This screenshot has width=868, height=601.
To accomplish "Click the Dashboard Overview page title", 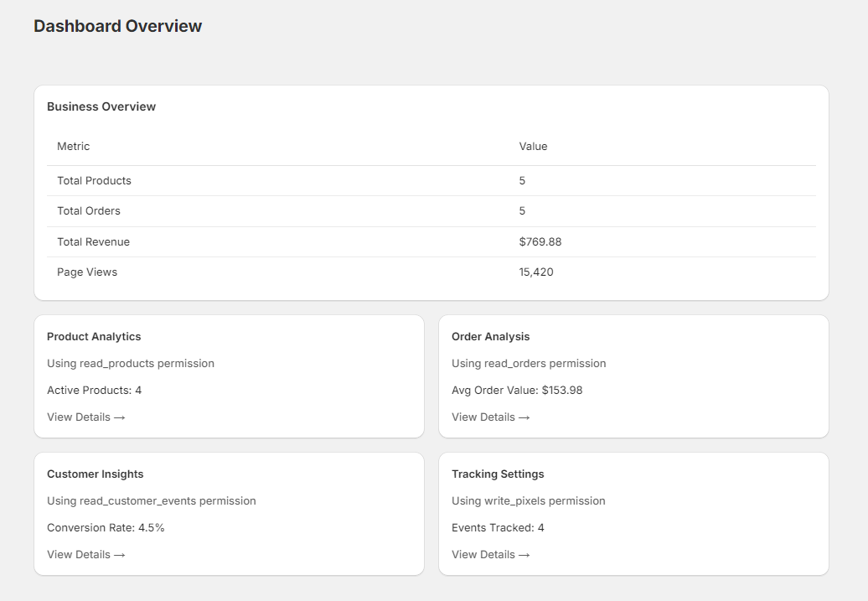I will click(x=117, y=26).
